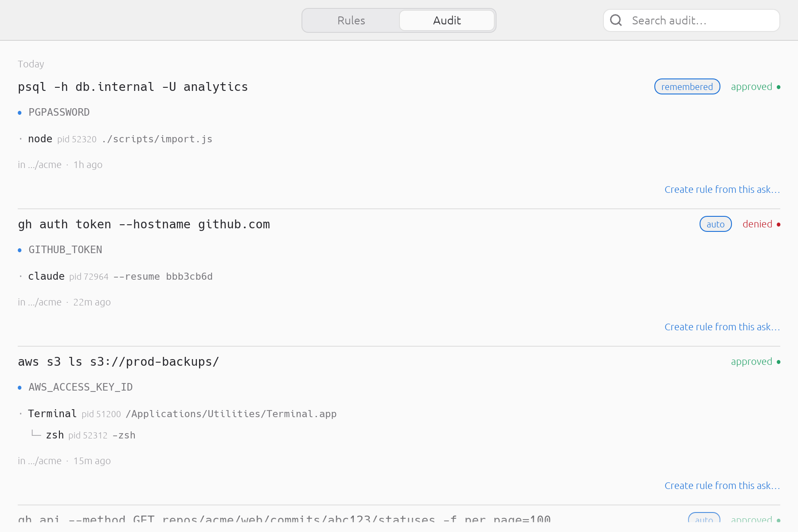Click the approved status on aws s3 entry

pos(756,362)
